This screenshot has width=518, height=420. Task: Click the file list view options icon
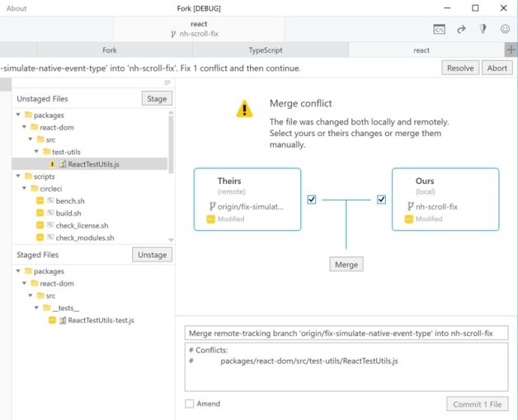pos(167,83)
